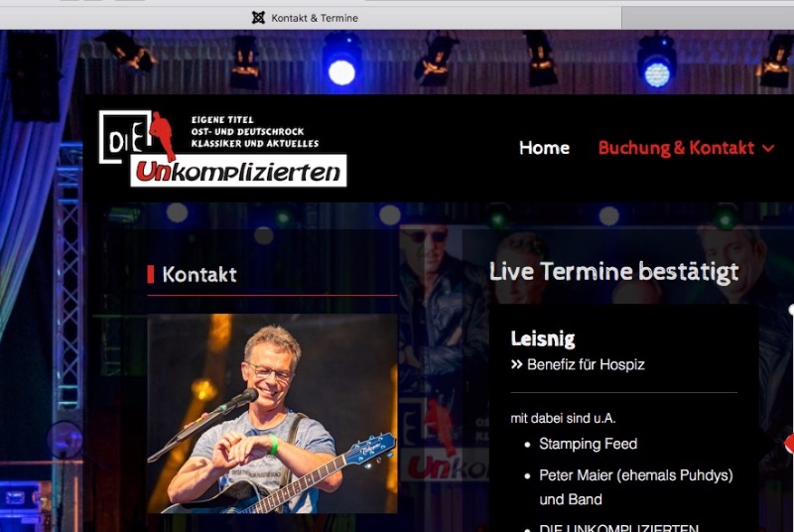This screenshot has height=532, width=794.
Task: Click the red marker beside the Kontakt heading
Action: point(151,274)
